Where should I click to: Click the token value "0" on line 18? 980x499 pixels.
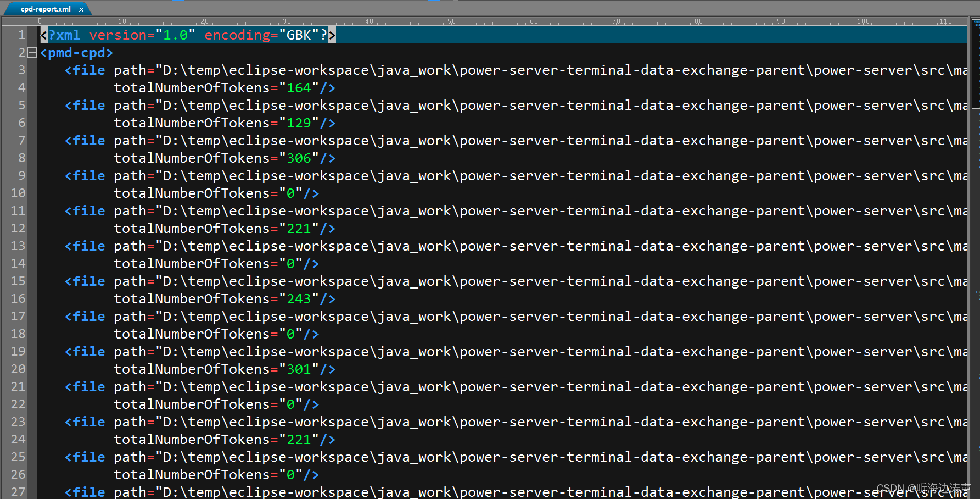pyautogui.click(x=291, y=334)
